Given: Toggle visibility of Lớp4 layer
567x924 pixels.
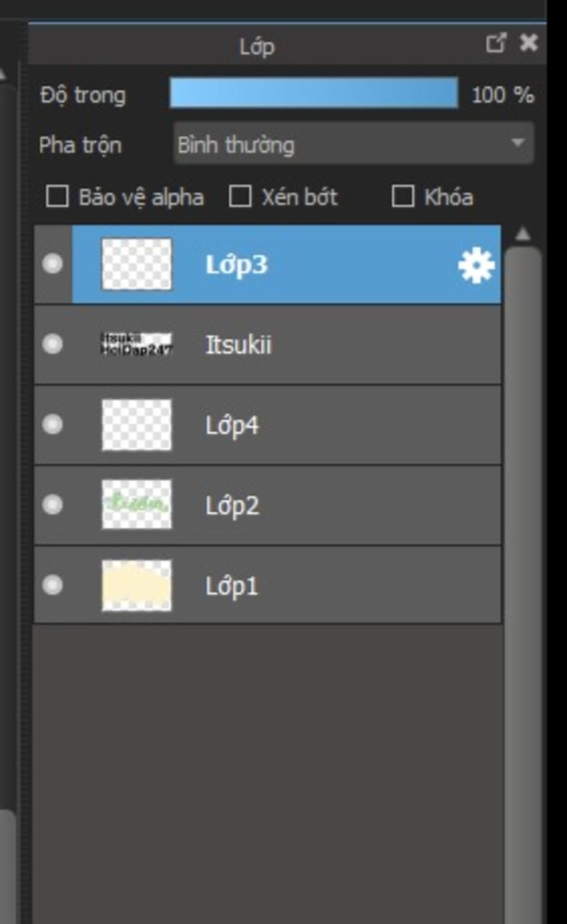Looking at the screenshot, I should click(53, 424).
